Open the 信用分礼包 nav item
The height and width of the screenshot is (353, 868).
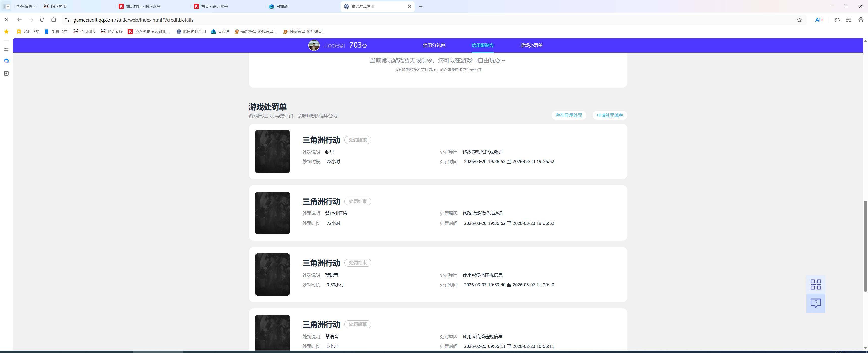(x=434, y=45)
